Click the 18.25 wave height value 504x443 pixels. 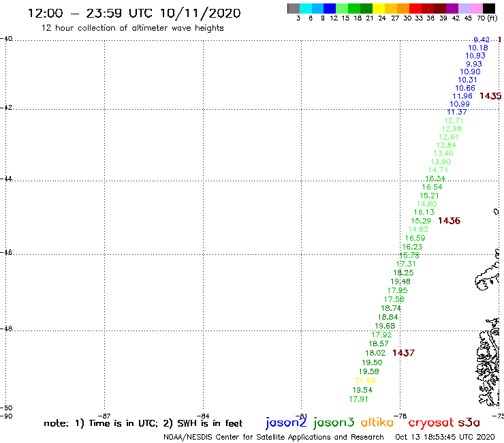[403, 273]
